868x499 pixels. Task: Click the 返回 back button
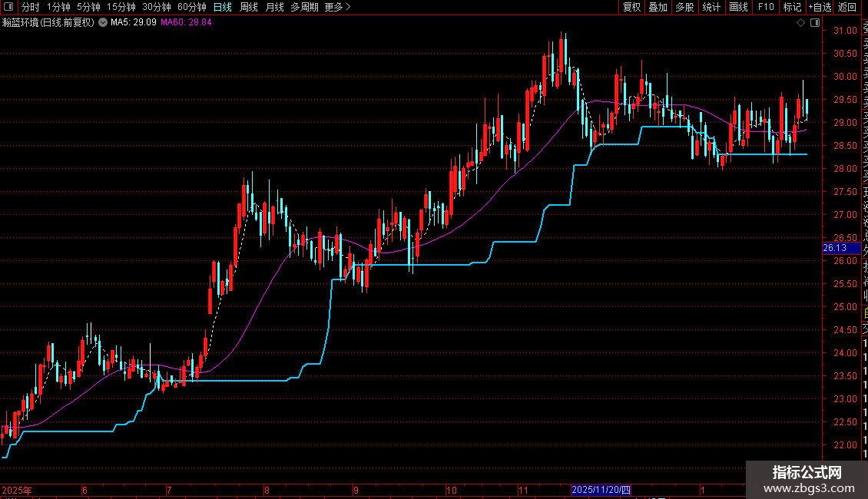tap(847, 7)
